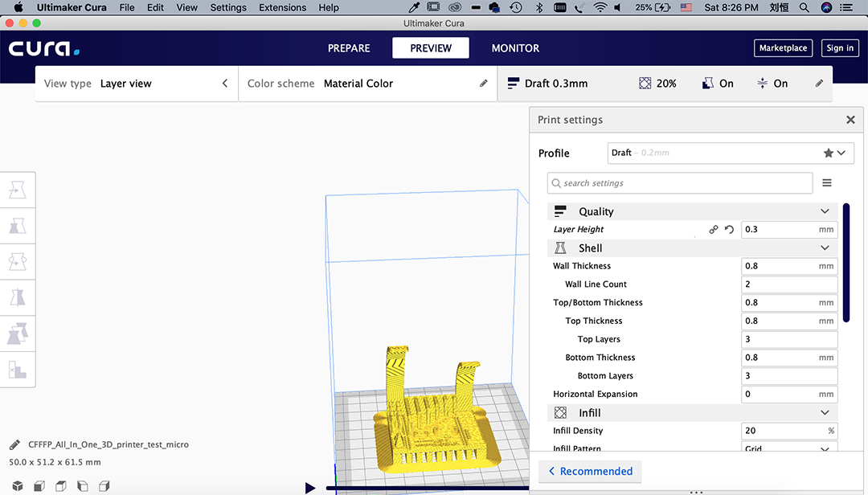Click the Infill Density value field
This screenshot has width=868, height=495.
click(789, 430)
